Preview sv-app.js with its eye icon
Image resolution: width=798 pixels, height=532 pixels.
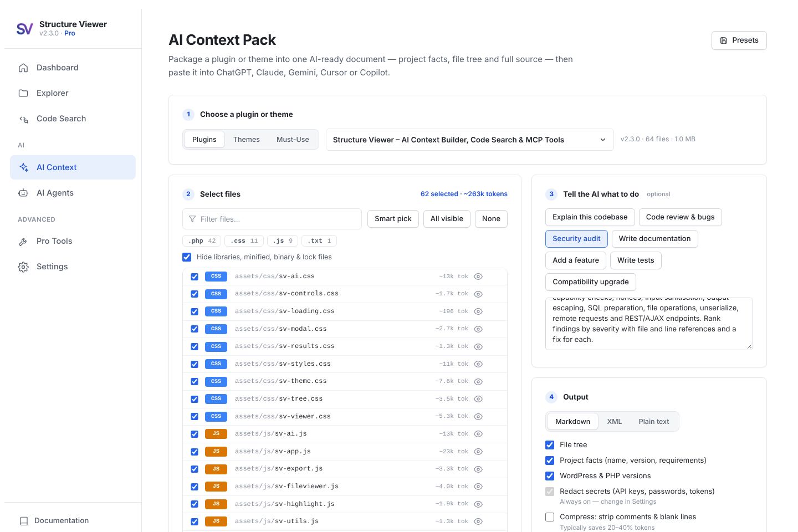478,452
